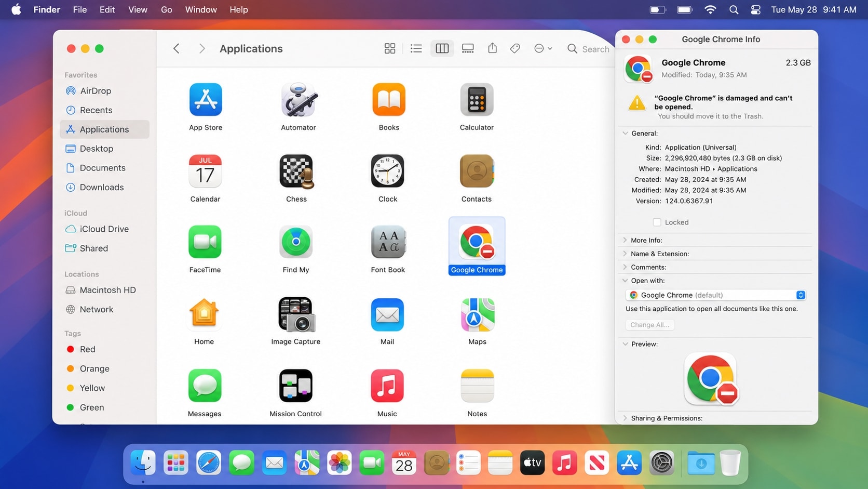This screenshot has height=489, width=868.
Task: Open Safari from the Dock
Action: click(x=209, y=462)
